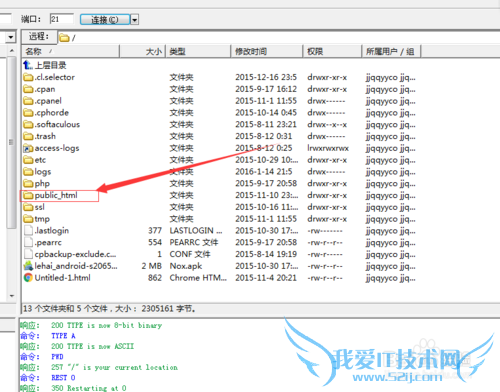Sort by the 权限 column header
This screenshot has width=500, height=392.
332,51
